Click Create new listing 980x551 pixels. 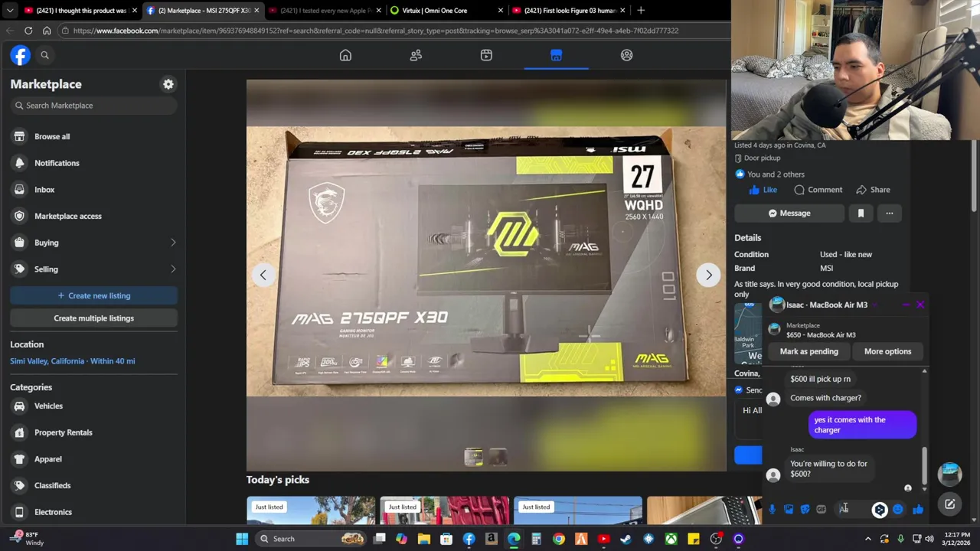(x=93, y=295)
